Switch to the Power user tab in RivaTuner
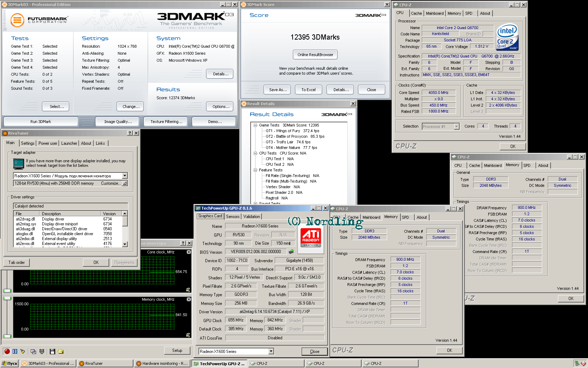The width and height of the screenshot is (588, 368). tap(48, 143)
